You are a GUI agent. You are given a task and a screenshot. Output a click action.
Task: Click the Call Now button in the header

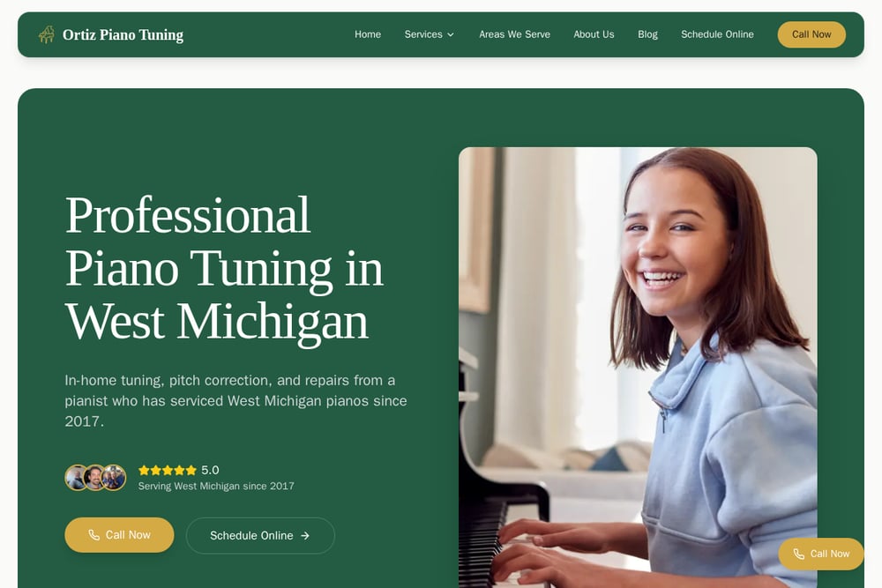(811, 34)
